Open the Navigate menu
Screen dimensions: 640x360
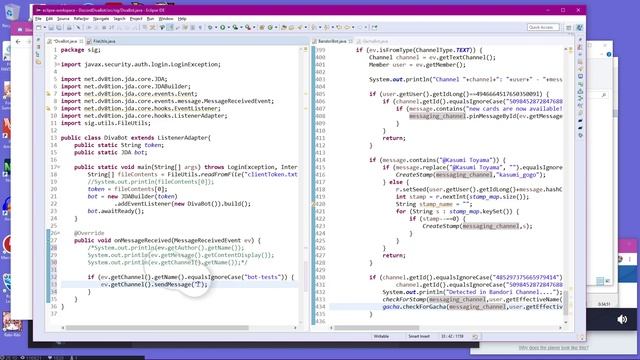(x=101, y=19)
